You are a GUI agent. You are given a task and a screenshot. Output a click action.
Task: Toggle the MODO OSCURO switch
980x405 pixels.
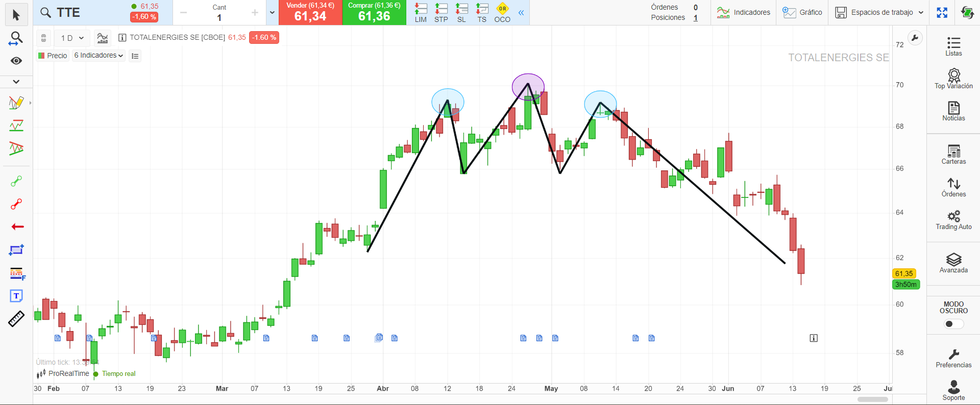[954, 324]
